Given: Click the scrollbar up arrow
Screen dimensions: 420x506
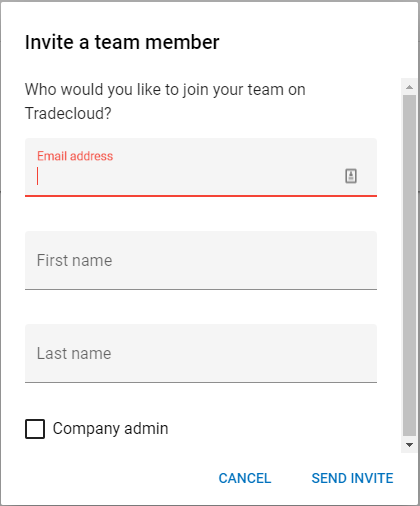Looking at the screenshot, I should tap(409, 87).
